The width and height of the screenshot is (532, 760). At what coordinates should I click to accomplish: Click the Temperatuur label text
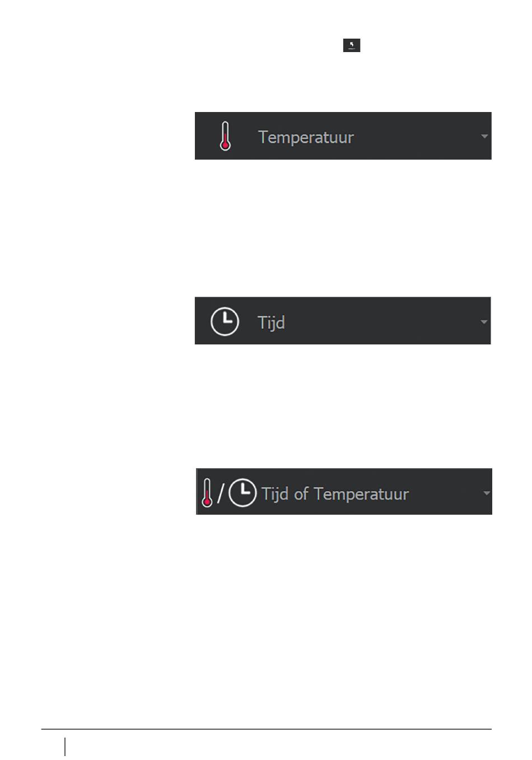(306, 137)
